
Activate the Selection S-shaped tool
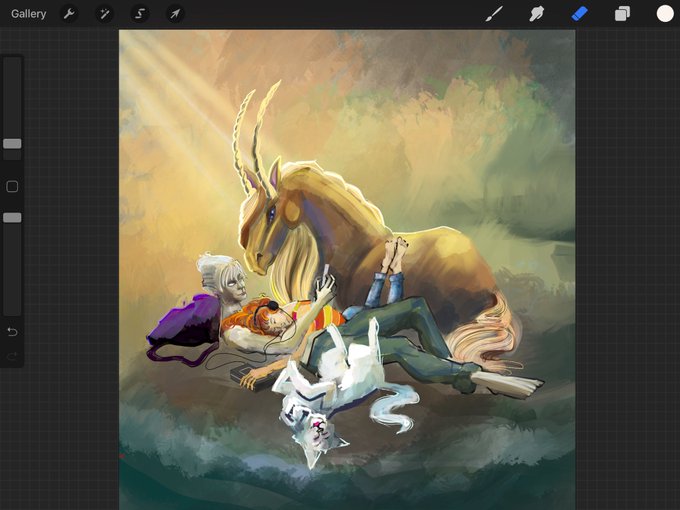(140, 14)
